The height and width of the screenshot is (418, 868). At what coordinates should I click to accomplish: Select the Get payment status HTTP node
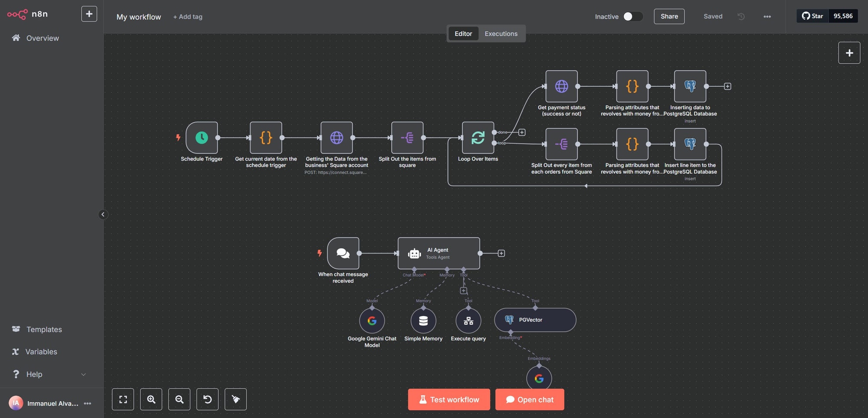tap(562, 86)
